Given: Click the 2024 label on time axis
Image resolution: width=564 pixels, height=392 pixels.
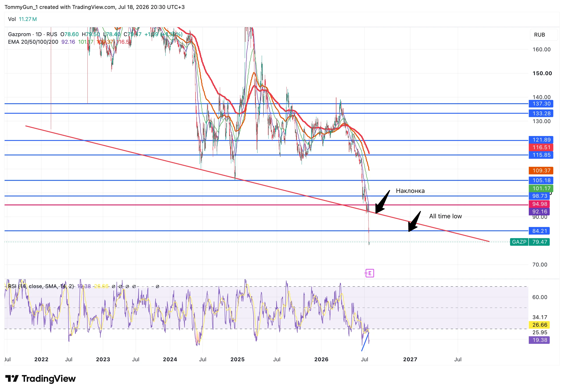Looking at the screenshot, I should pyautogui.click(x=170, y=359).
